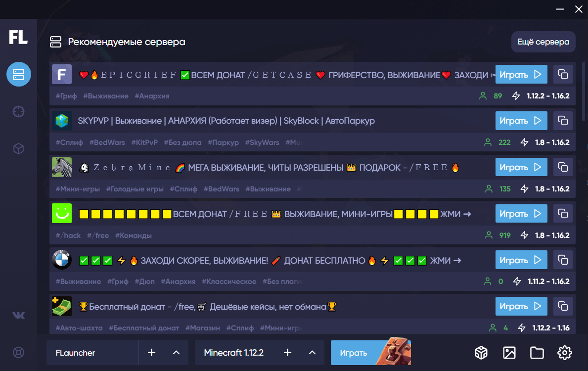Copy address of ZebraMine server

pos(563,167)
